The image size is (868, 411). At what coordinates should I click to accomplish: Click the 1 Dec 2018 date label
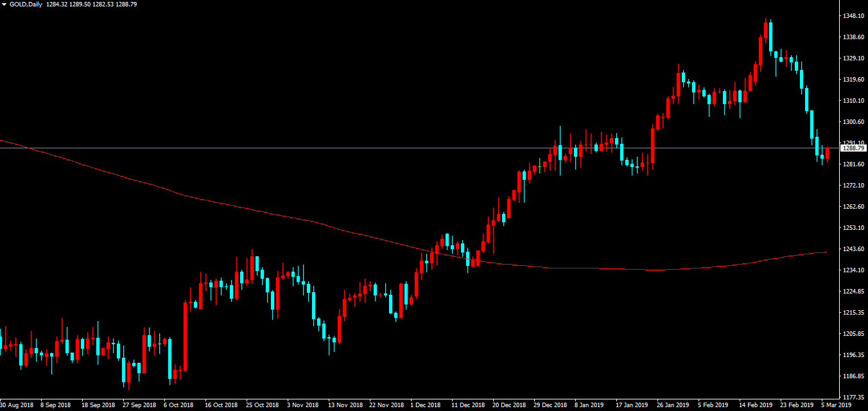point(426,405)
